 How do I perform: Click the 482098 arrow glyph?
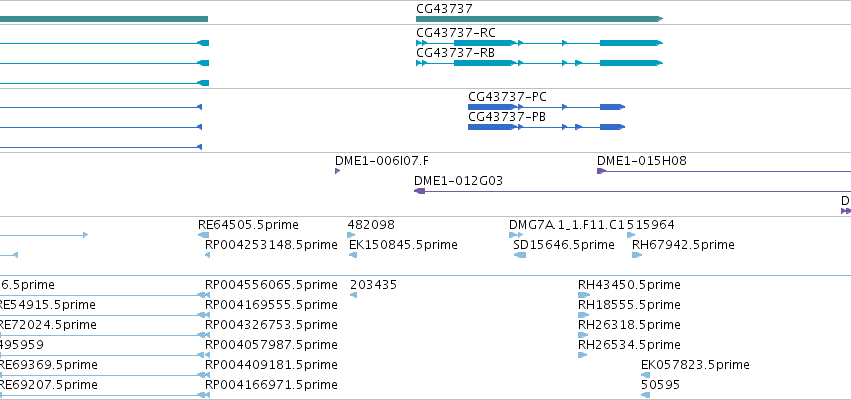click(x=351, y=235)
